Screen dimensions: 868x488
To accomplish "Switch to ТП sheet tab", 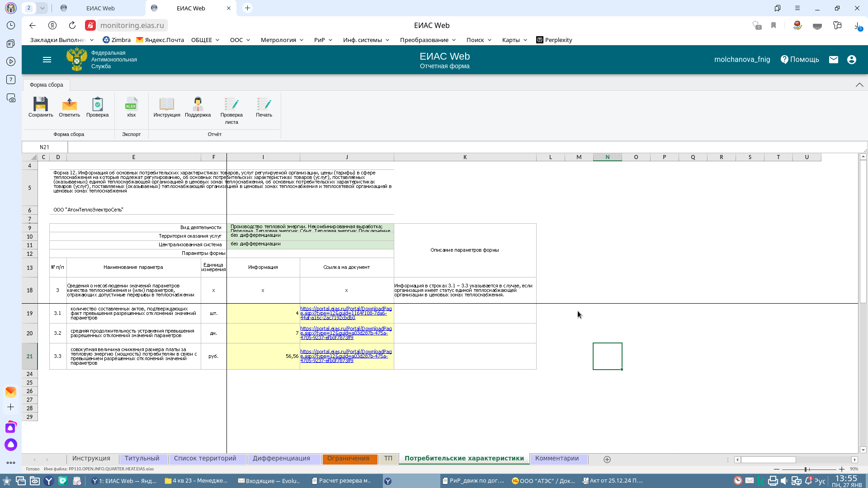I will coord(388,459).
